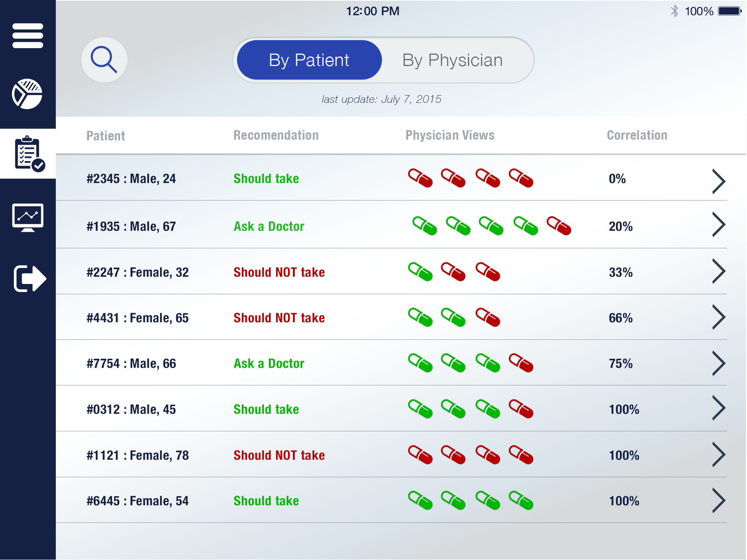Open chevron for patient #6445
The height and width of the screenshot is (560, 747).
click(x=719, y=501)
